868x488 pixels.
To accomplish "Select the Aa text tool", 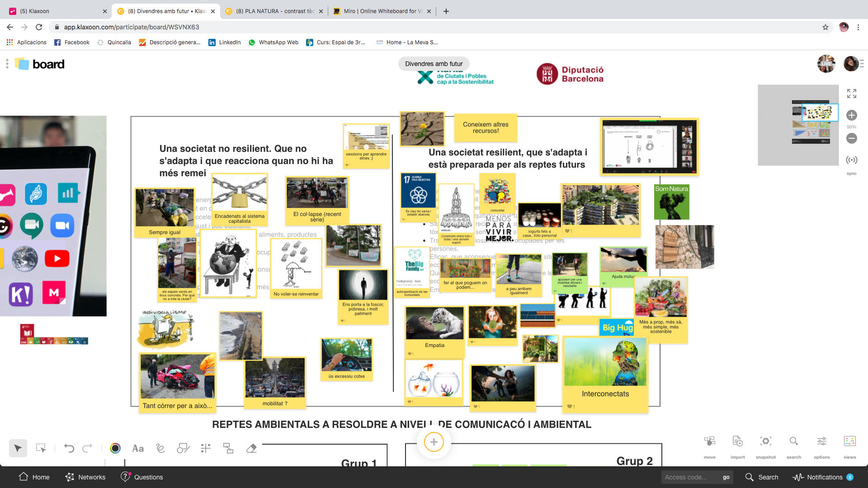I will pos(138,448).
